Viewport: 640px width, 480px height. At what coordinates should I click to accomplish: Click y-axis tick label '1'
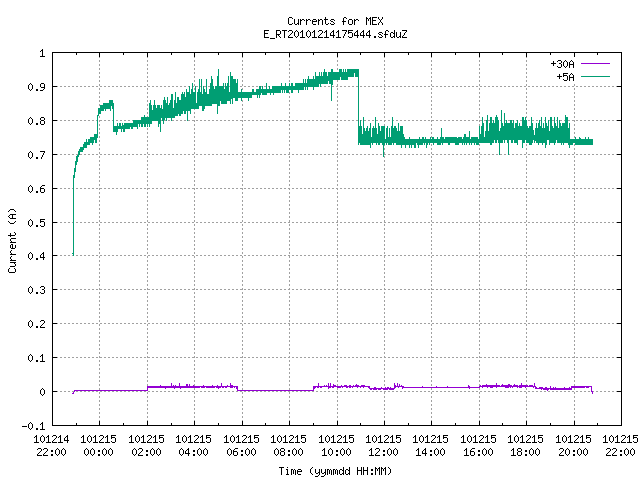click(x=42, y=53)
